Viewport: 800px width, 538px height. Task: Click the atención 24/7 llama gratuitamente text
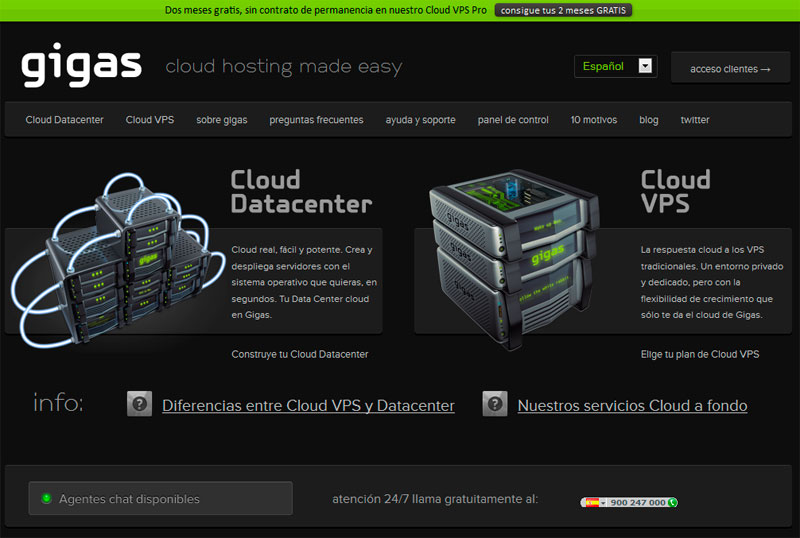(435, 499)
